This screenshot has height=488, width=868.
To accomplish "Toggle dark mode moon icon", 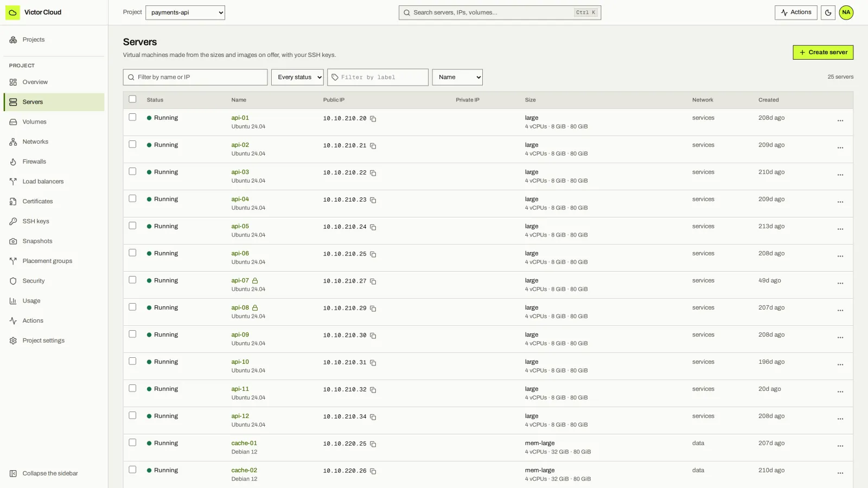I will point(828,12).
